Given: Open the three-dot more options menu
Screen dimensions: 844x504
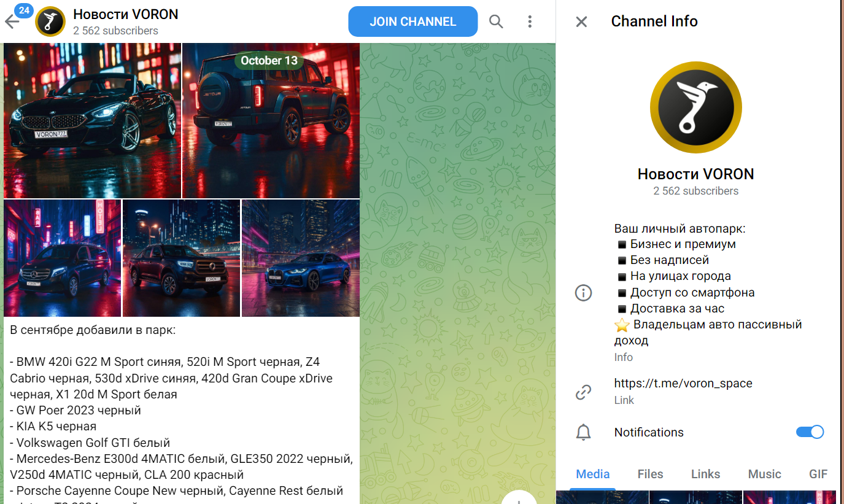Looking at the screenshot, I should click(530, 21).
